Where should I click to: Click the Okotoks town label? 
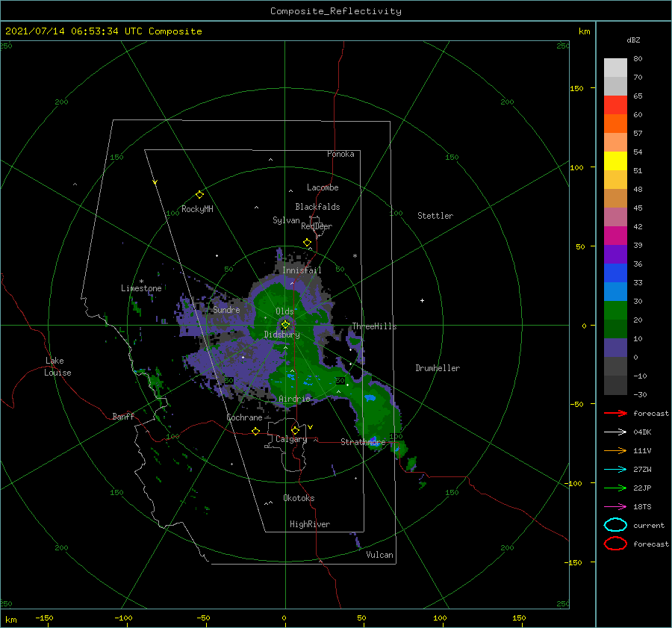click(299, 498)
